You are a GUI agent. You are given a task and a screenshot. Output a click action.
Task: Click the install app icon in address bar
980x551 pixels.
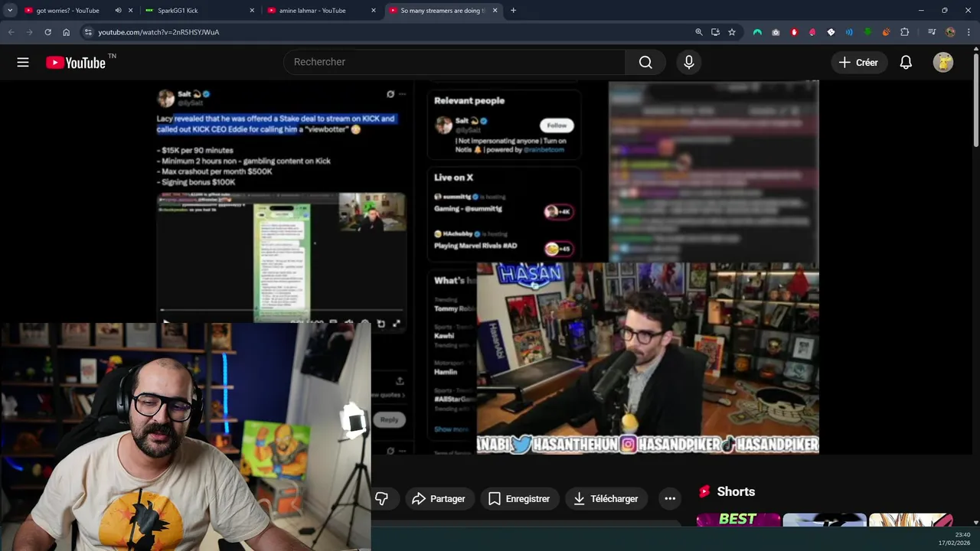tap(715, 32)
